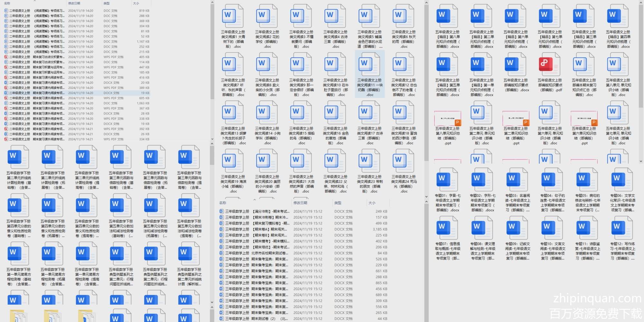Image resolution: width=644 pixels, height=322 pixels.
Task: Open the 部编版知识要点 PDF file icon
Action: click(550, 65)
